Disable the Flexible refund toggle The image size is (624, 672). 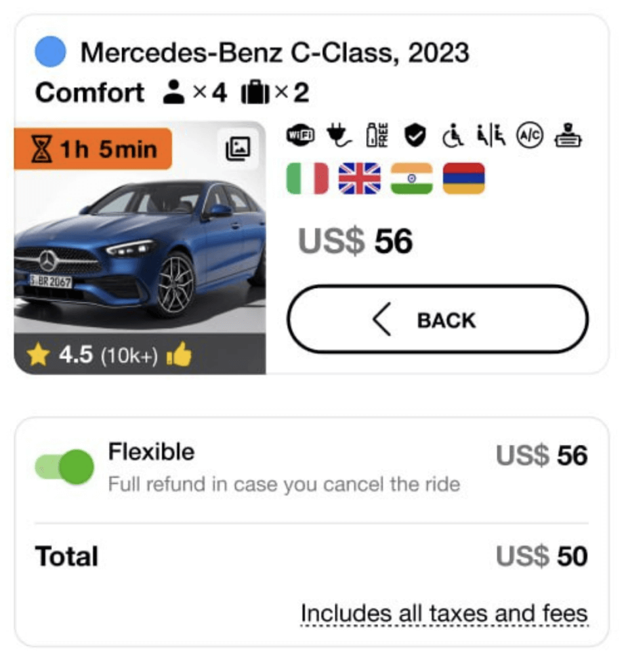tap(64, 467)
